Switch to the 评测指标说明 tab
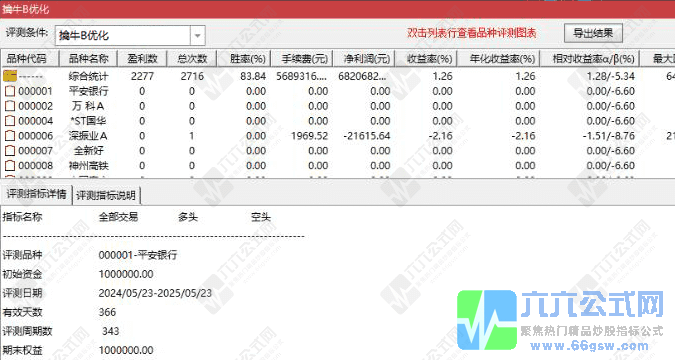Viewport: 675px width, 360px height. coord(106,196)
